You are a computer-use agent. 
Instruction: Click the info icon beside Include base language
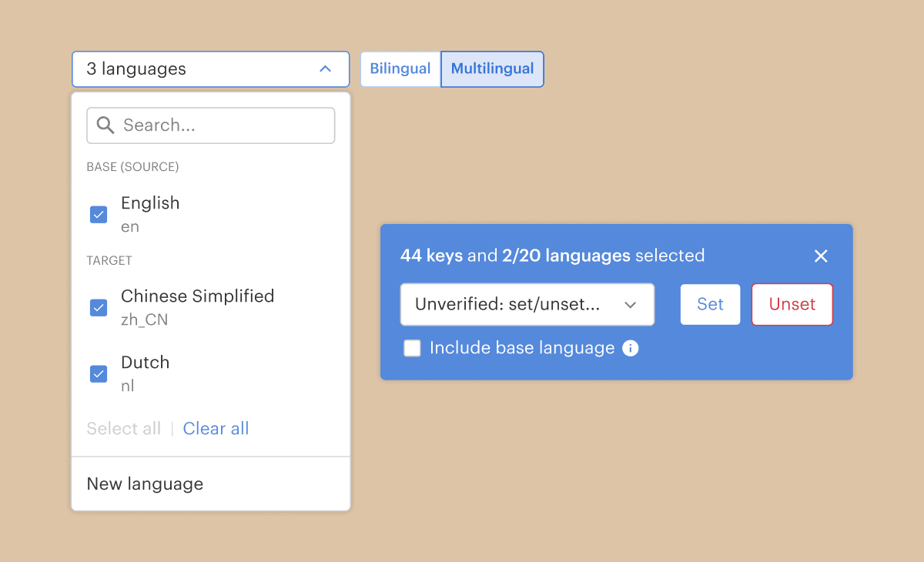[630, 349]
